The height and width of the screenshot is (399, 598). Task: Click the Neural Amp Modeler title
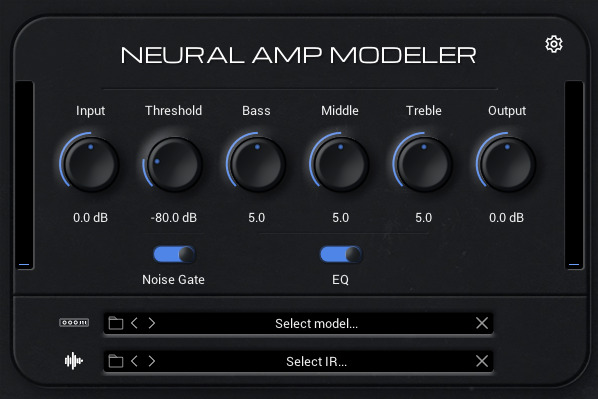[x=299, y=55]
